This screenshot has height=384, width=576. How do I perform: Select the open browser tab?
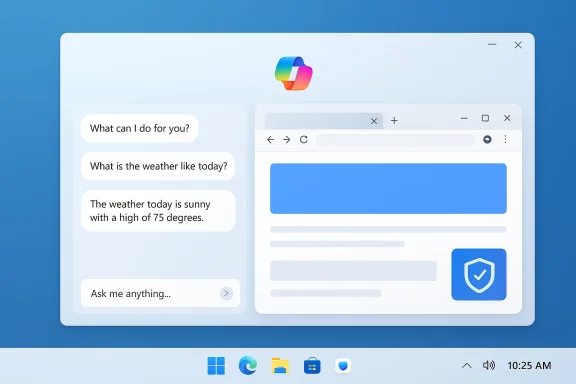(324, 121)
